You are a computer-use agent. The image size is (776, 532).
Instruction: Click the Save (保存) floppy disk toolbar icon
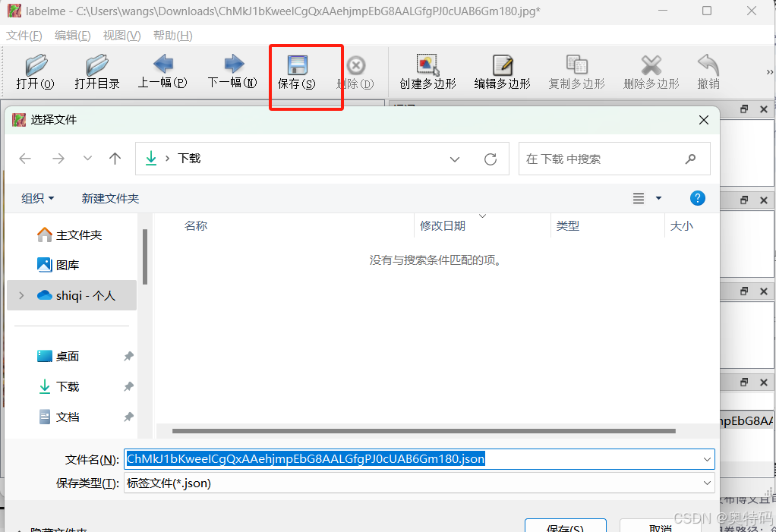tap(297, 65)
